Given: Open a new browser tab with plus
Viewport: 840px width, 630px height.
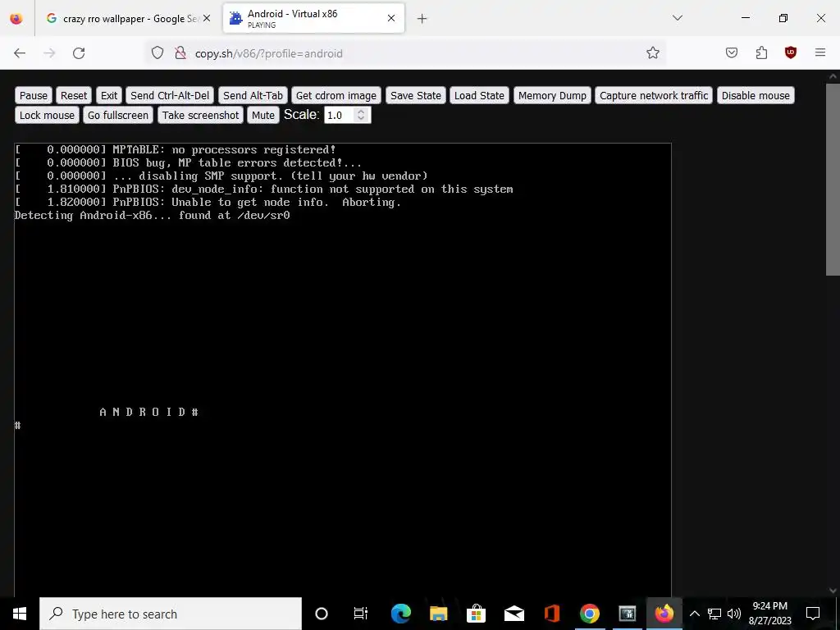Looking at the screenshot, I should 422,19.
